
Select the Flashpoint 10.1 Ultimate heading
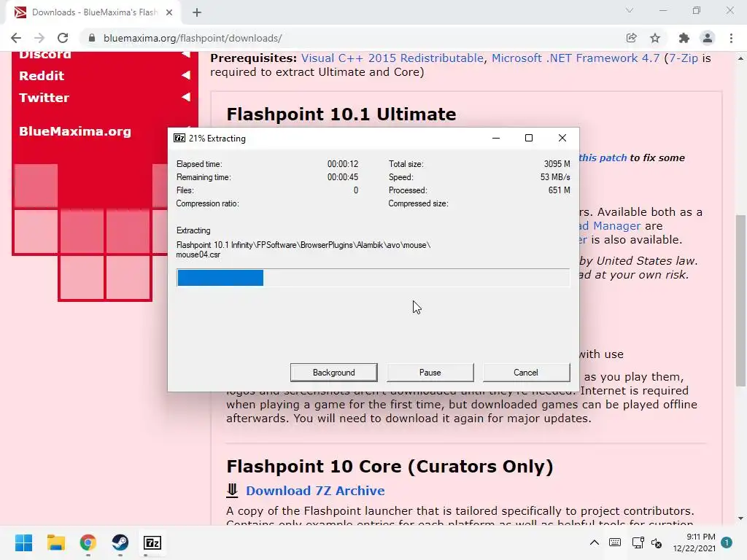(341, 114)
